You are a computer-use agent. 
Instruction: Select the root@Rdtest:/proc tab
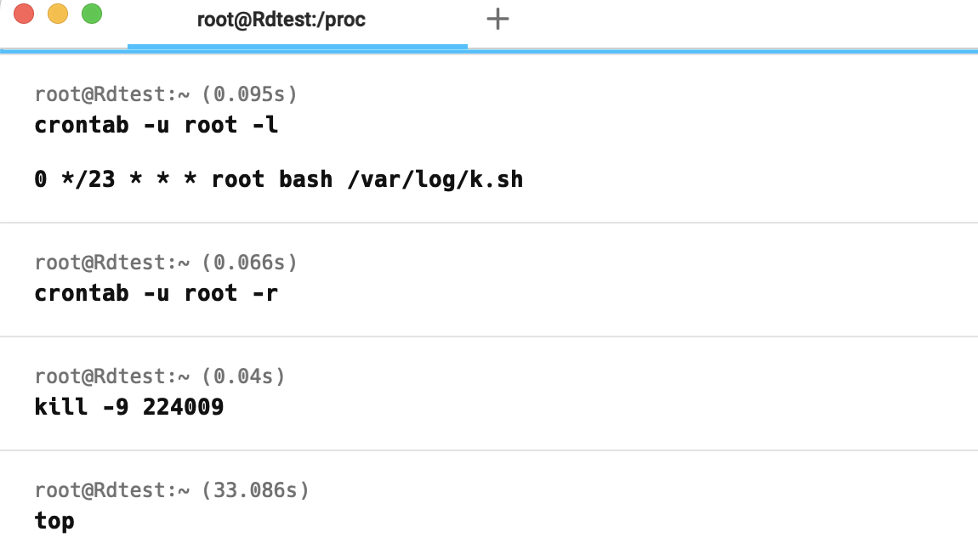pyautogui.click(x=281, y=20)
